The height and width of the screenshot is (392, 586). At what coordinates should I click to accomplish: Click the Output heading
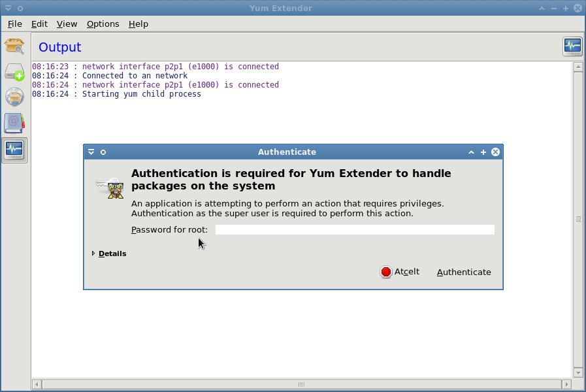coord(60,47)
